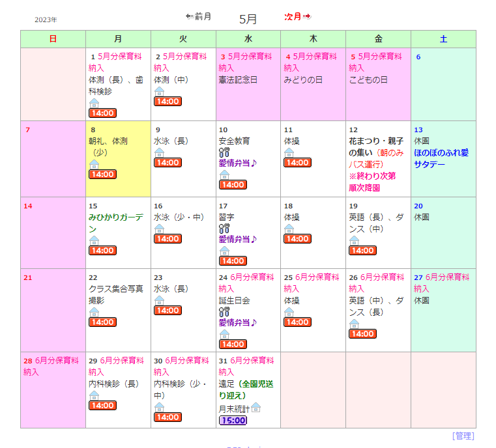Screen dimensions: 496x448
Task: Click 安全教育 on May 10
Action: (x=235, y=141)
